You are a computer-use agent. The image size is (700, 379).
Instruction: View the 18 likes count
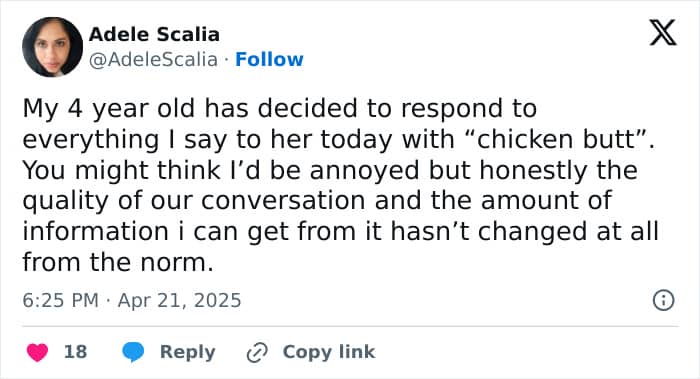pyautogui.click(x=75, y=352)
